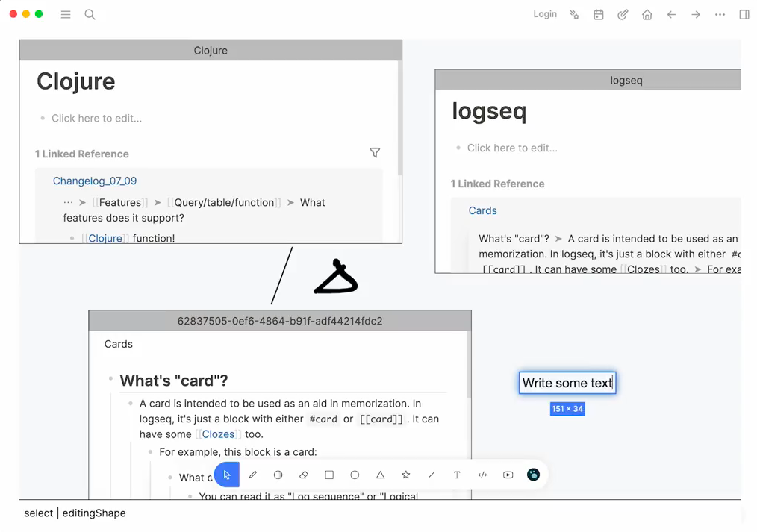This screenshot has height=532, width=757.
Task: Navigate back with the left arrow
Action: [672, 14]
